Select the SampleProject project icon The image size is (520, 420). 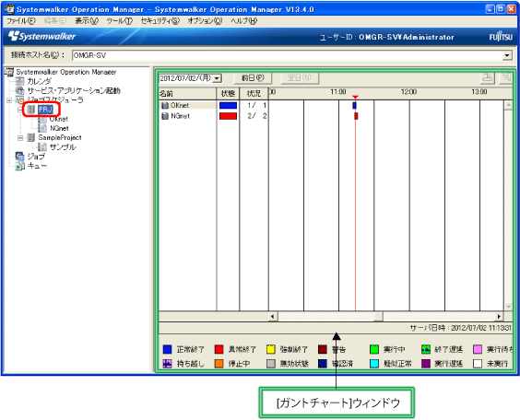30,137
